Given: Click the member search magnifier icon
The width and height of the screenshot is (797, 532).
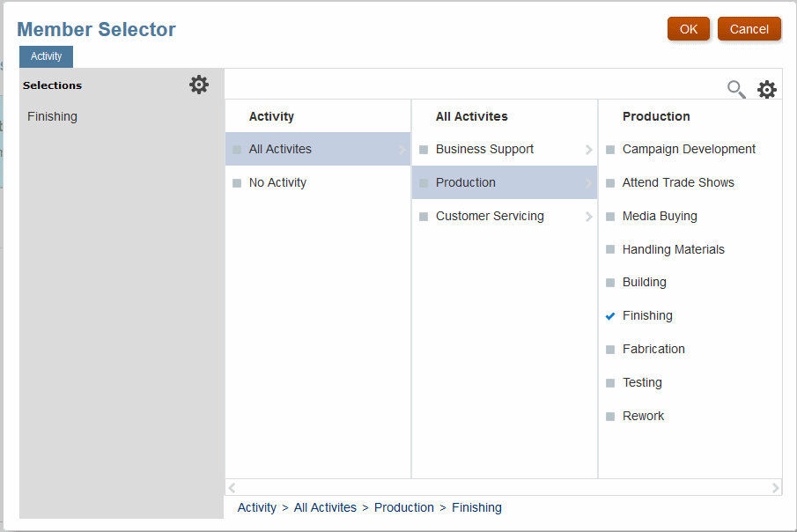Looking at the screenshot, I should [x=735, y=89].
